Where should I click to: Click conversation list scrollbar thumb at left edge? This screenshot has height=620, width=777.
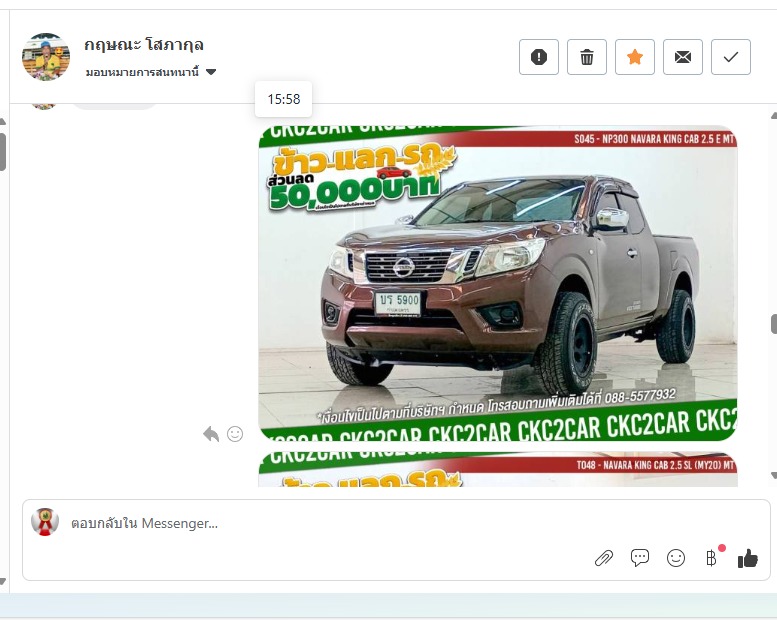pyautogui.click(x=2, y=152)
